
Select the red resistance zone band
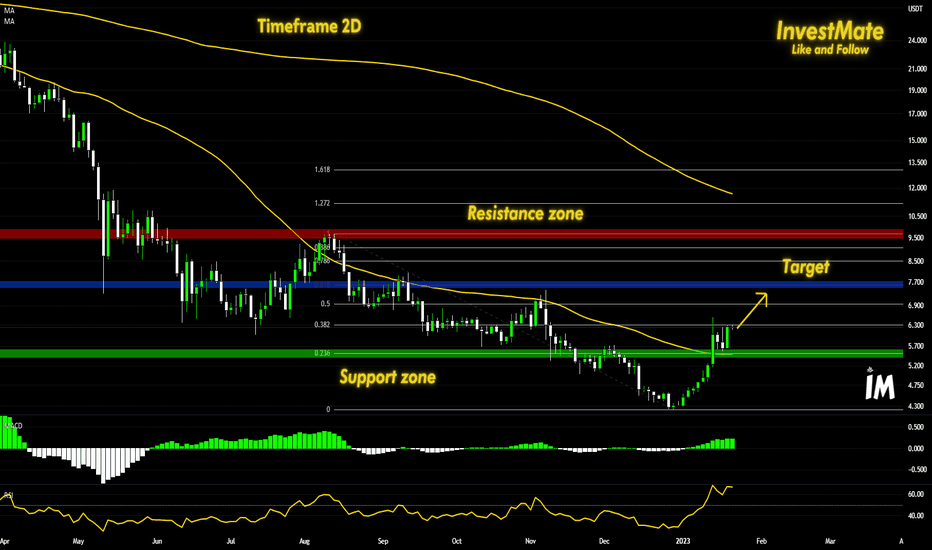pos(451,234)
